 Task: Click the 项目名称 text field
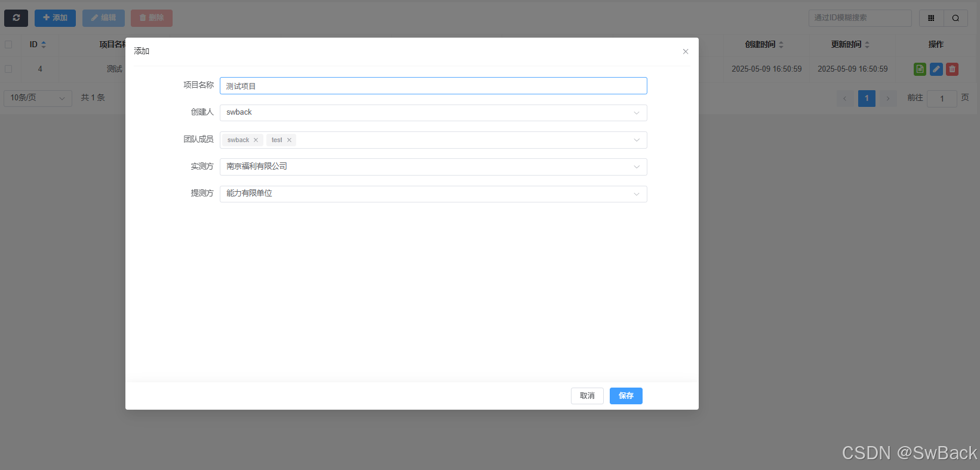tap(434, 86)
